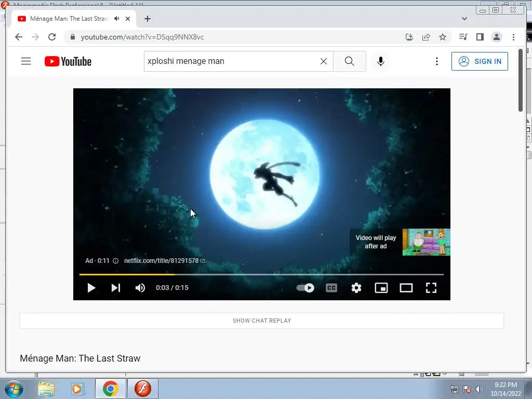The width and height of the screenshot is (532, 399).
Task: Click the network tray icon
Action: [454, 389]
